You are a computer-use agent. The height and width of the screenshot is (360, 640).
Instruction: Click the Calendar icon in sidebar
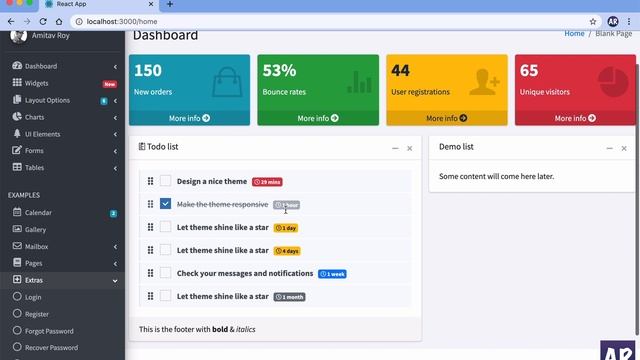click(17, 212)
